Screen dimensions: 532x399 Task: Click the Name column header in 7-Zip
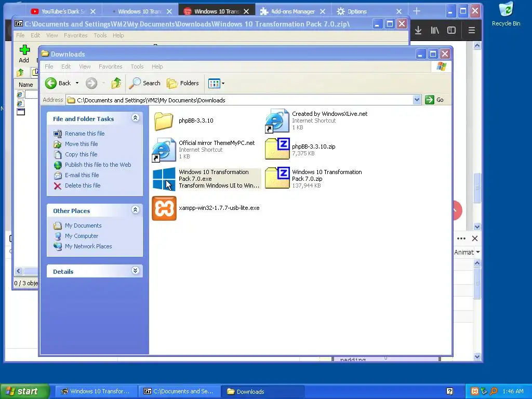(x=26, y=85)
